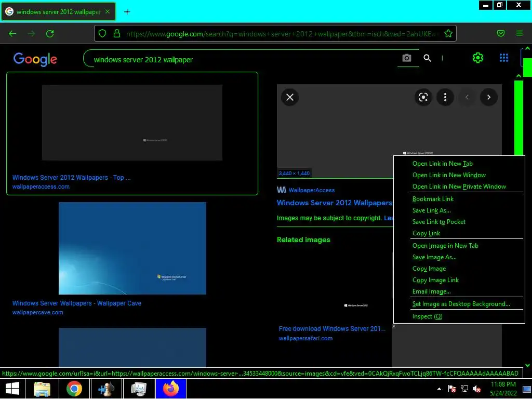Open wallpaperaccess.com source link
Screen dimensions: 532x399
[x=41, y=187]
